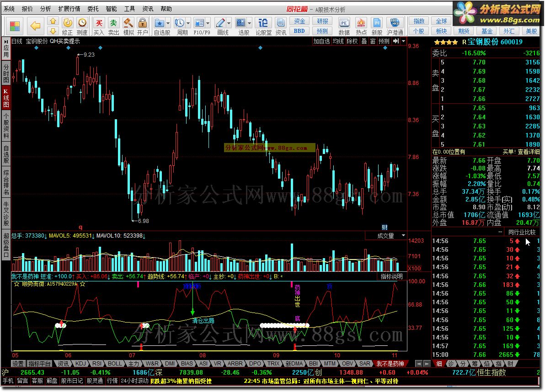Click the right scroll arrow beside indicator tabs
This screenshot has height=392, width=545.
pyautogui.click(x=427, y=364)
